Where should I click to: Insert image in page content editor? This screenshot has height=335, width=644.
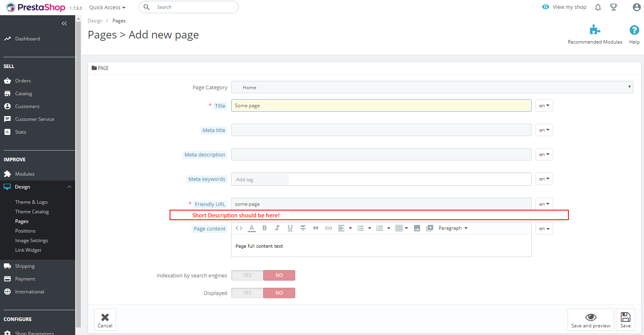point(417,228)
